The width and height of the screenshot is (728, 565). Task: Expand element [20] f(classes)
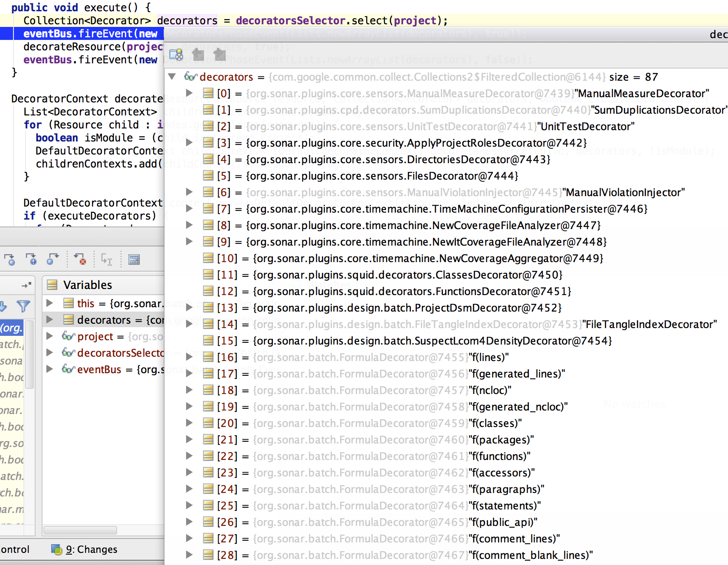[189, 423]
